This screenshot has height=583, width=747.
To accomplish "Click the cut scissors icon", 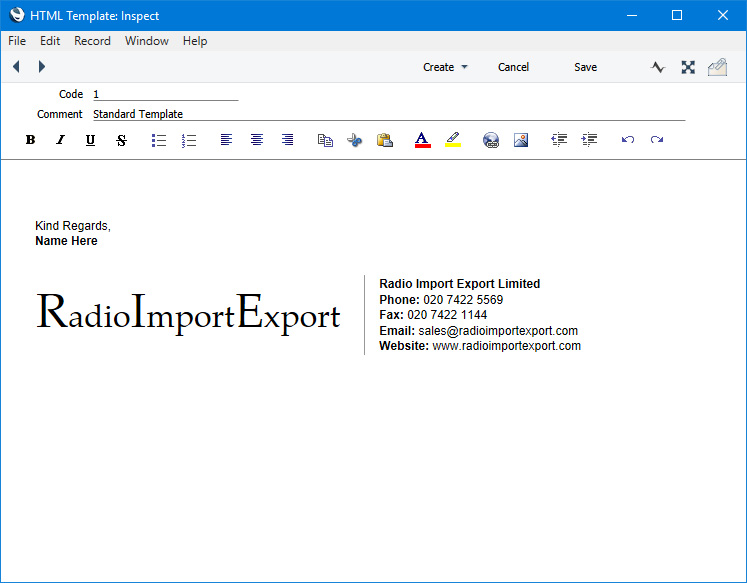I will (355, 140).
